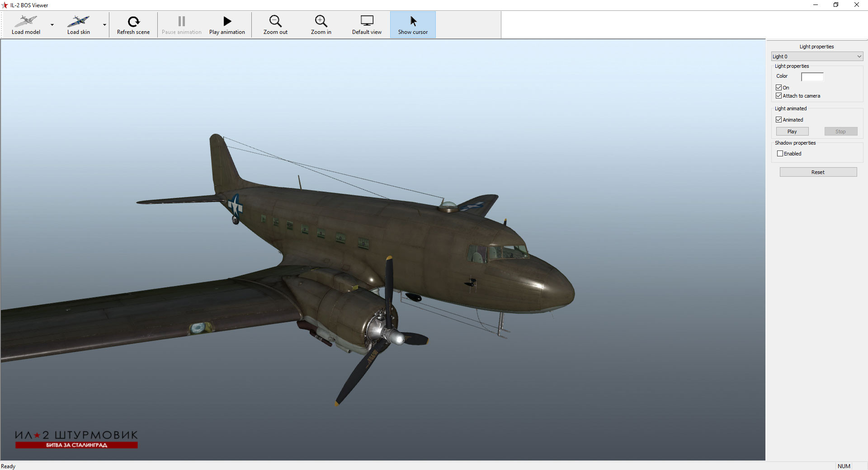Click the Play light animation button
Screen dimensions: 868x470
pyautogui.click(x=792, y=132)
